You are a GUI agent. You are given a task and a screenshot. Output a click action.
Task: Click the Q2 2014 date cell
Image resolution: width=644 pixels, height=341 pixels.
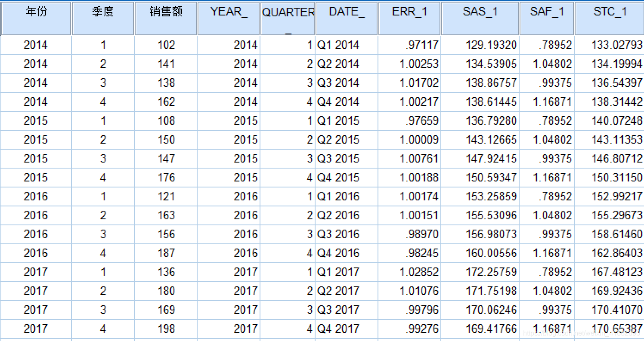click(347, 64)
